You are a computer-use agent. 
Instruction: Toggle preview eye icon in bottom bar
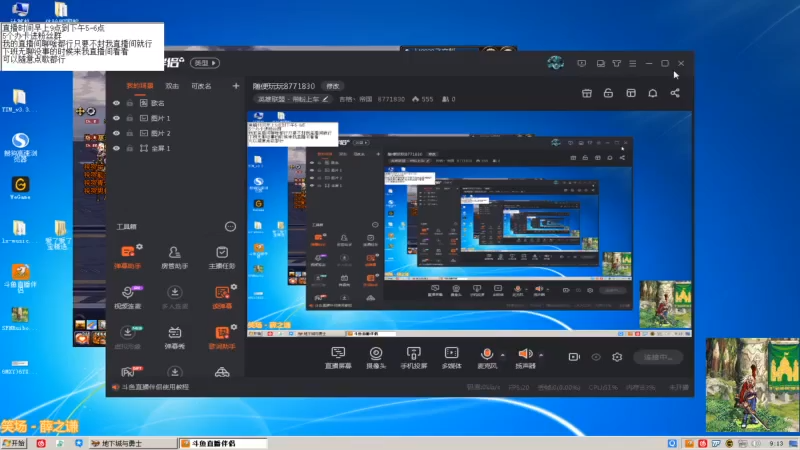click(596, 357)
